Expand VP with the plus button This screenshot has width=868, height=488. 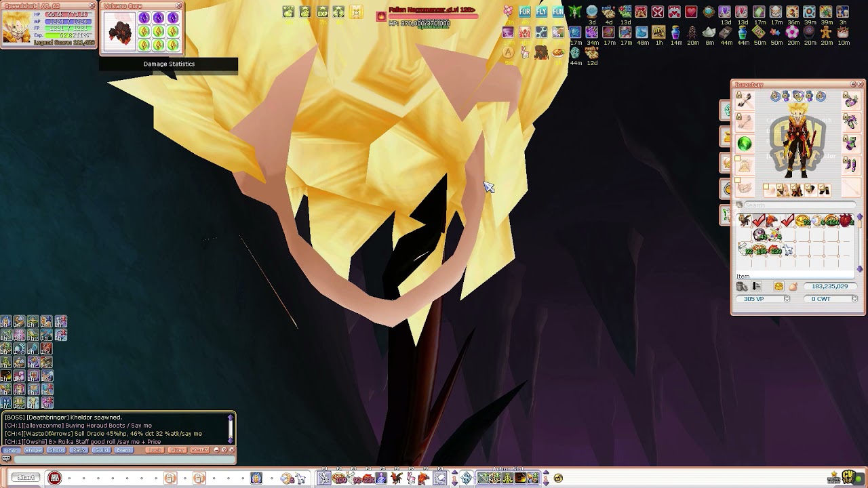787,299
